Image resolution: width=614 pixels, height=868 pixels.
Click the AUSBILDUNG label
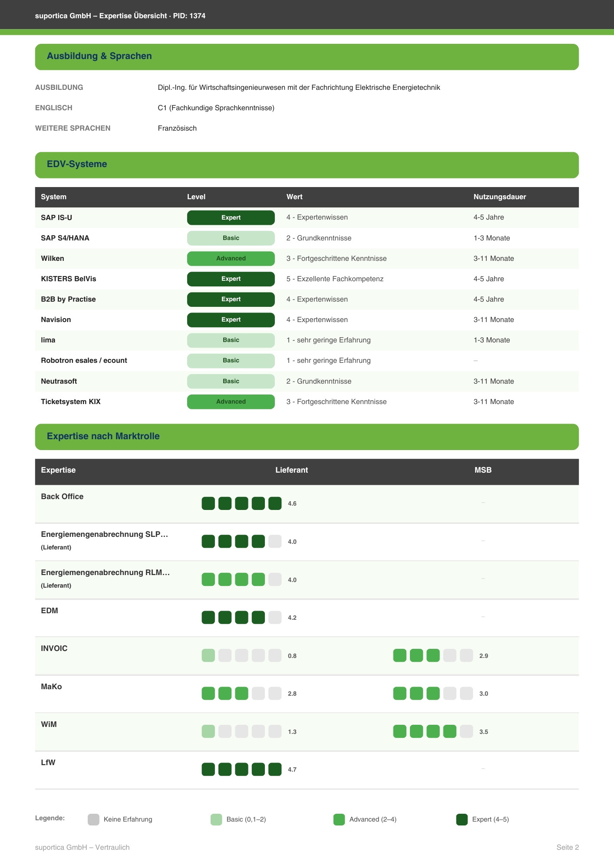point(59,87)
